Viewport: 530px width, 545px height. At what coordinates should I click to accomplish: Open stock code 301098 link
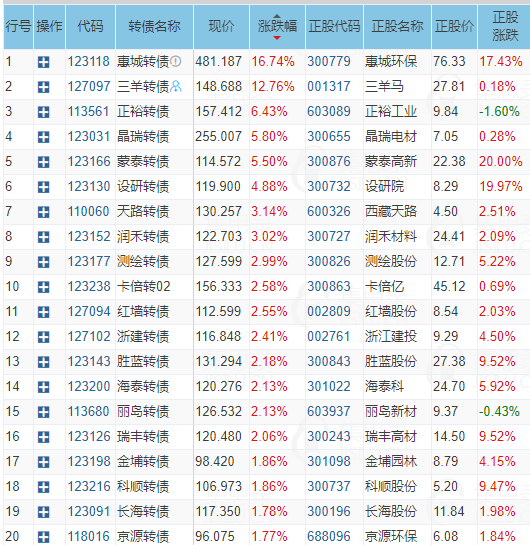pyautogui.click(x=329, y=462)
